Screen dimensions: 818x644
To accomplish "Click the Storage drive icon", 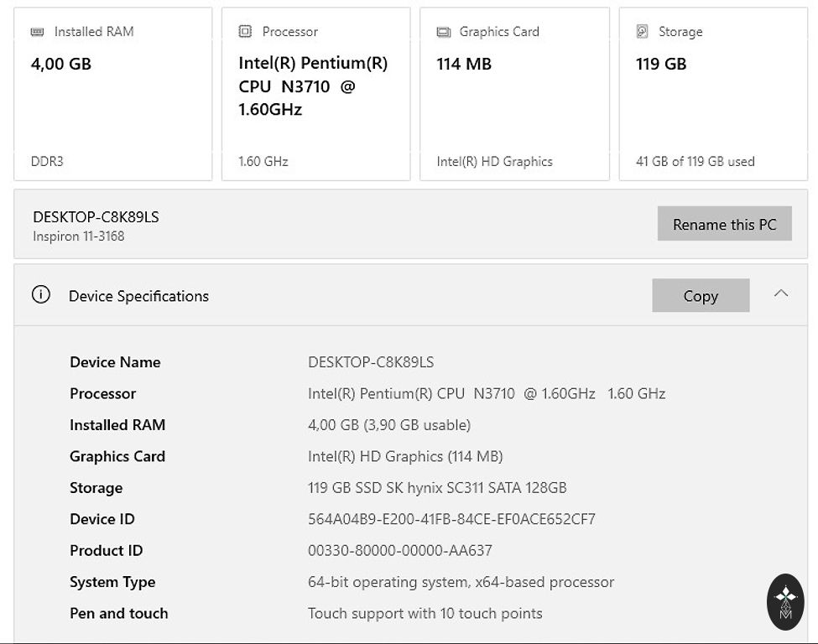I will (x=642, y=32).
